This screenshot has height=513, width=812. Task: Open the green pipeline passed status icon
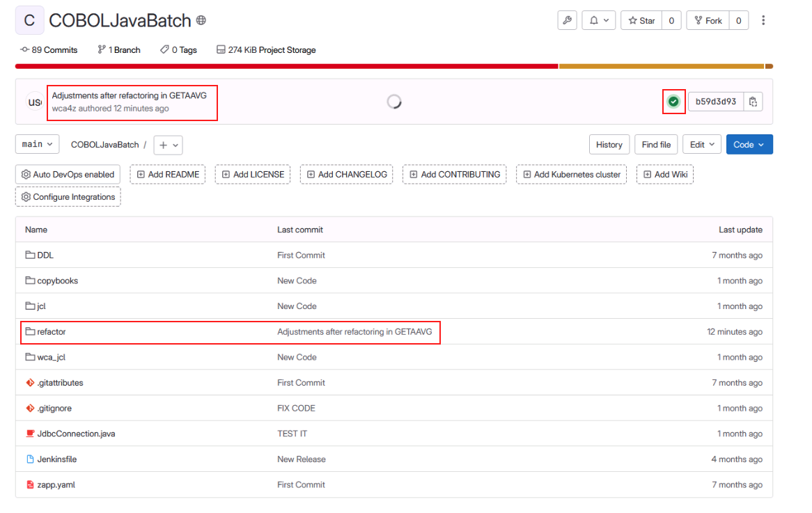coord(673,102)
